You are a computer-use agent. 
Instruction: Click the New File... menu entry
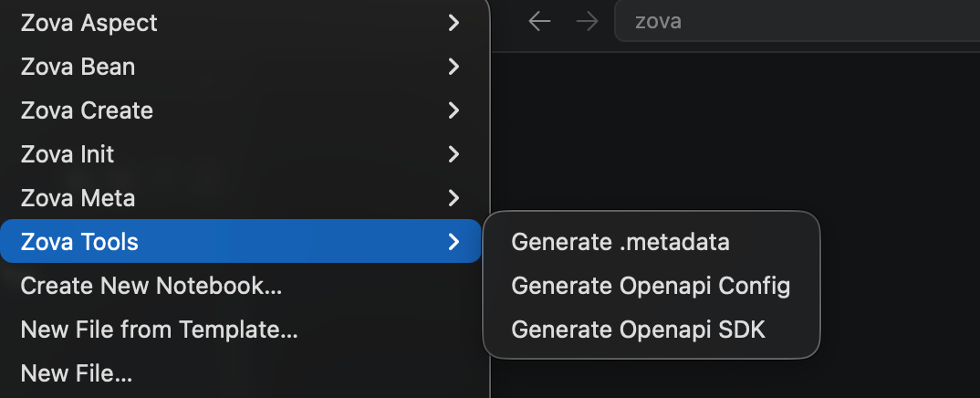click(77, 372)
